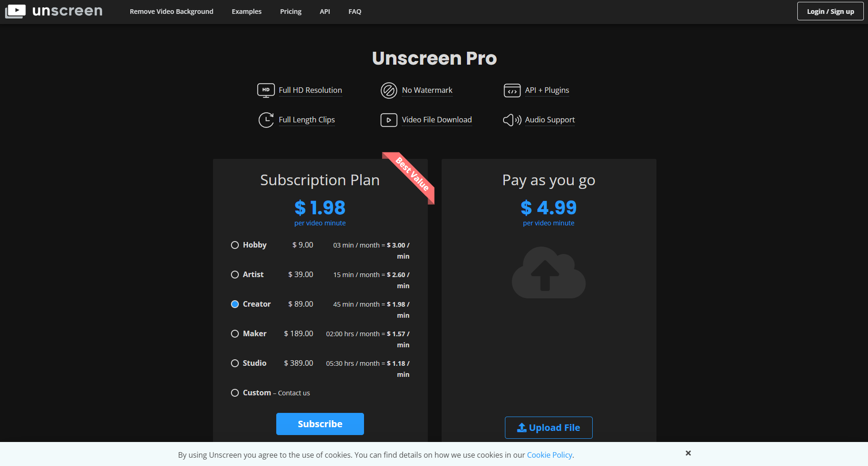Click the unscreen wordmark text

tap(67, 11)
